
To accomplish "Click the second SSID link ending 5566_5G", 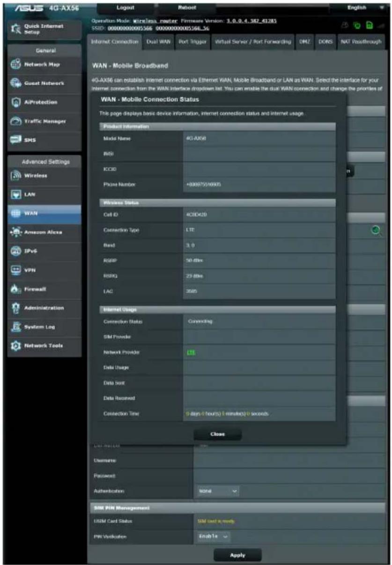I will pos(182,29).
